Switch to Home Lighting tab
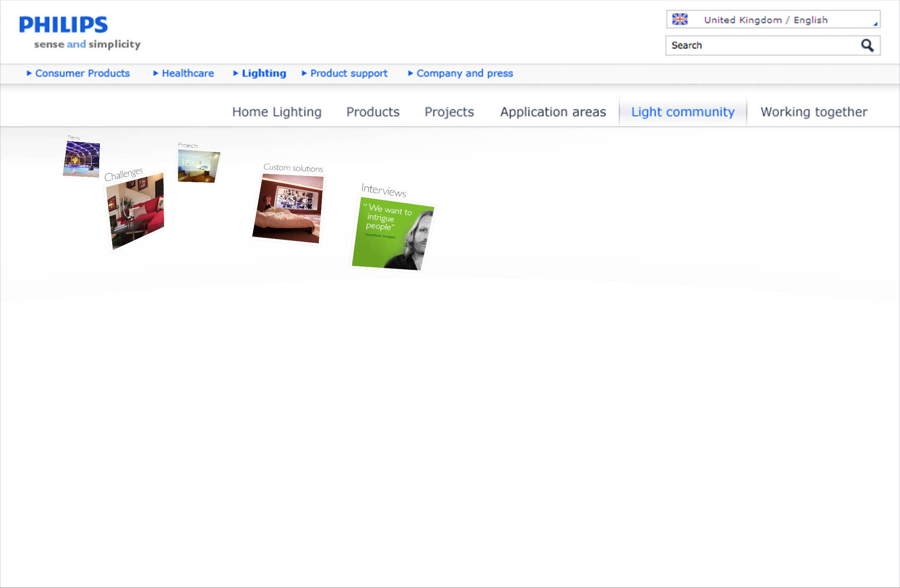The height and width of the screenshot is (588, 900). (x=277, y=112)
